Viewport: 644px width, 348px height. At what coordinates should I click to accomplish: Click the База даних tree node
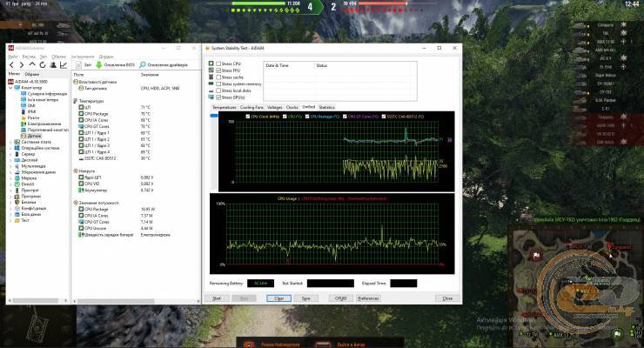(28, 214)
